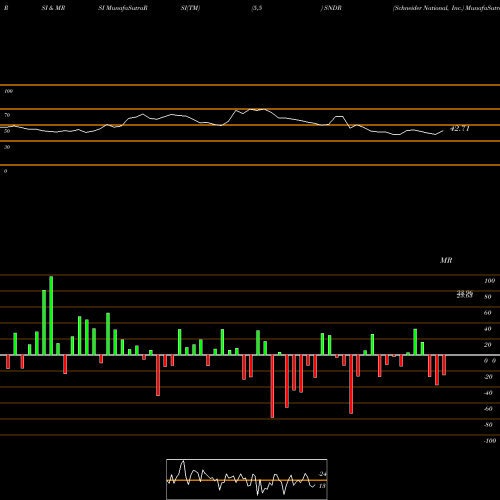
Task: Open the mini oscillator thumbnail chart
Action: click(x=247, y=479)
